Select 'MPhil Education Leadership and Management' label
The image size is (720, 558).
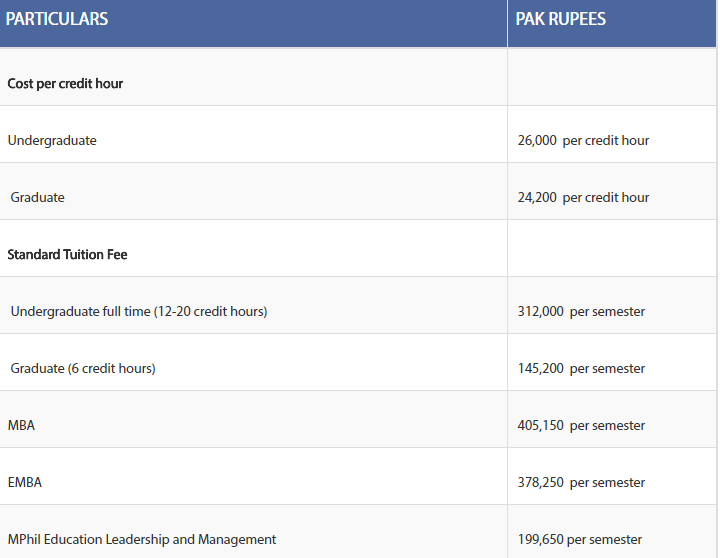click(x=142, y=539)
